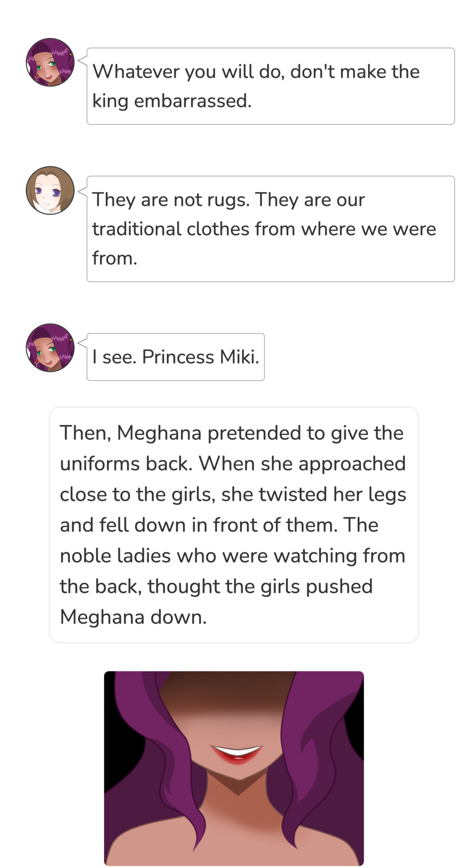Tap the text "king embarrassed."

[x=172, y=101]
